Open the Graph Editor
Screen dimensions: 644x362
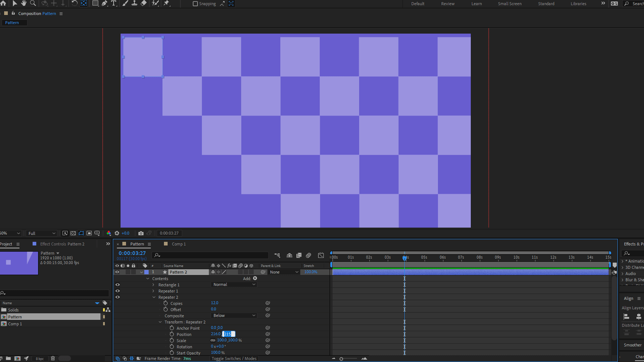coord(321,255)
